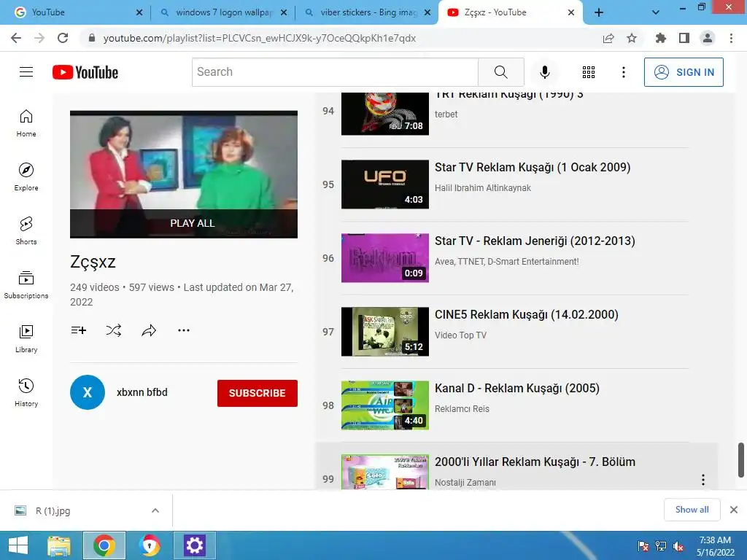Share the playlist via arrow icon
The image size is (747, 560).
tap(149, 330)
